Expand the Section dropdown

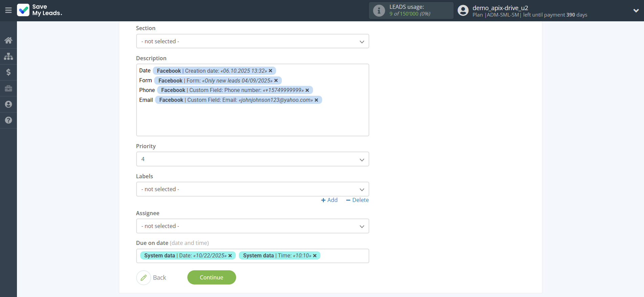point(252,41)
